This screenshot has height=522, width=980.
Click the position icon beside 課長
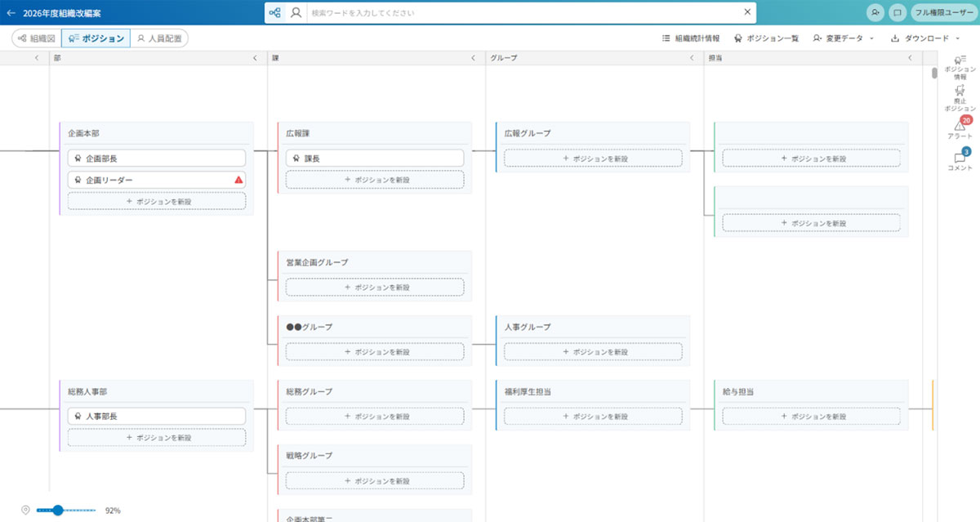296,158
